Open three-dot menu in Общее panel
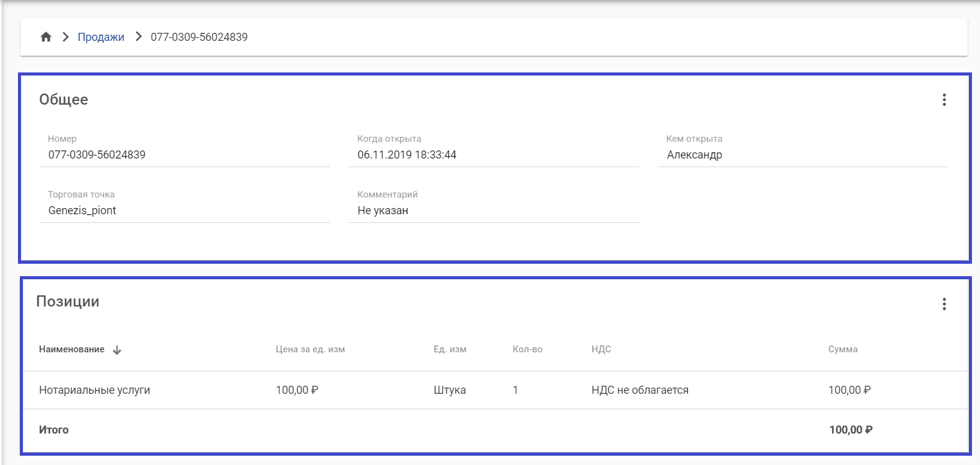Viewport: 980px width, 465px height. 943,100
